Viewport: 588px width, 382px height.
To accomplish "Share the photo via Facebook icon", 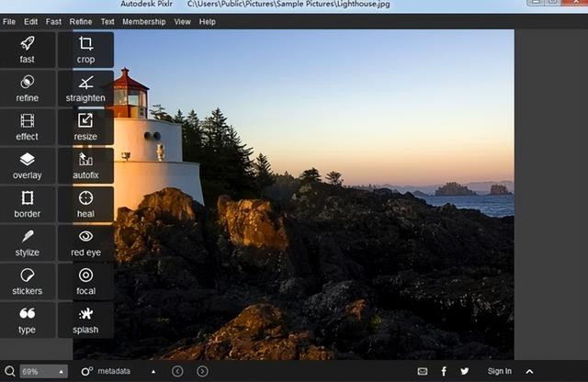I will (x=444, y=371).
